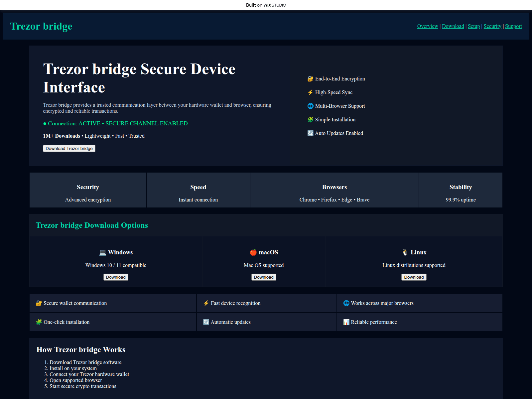The width and height of the screenshot is (532, 399).
Task: Select the Speed Instant connection card
Action: click(x=198, y=190)
